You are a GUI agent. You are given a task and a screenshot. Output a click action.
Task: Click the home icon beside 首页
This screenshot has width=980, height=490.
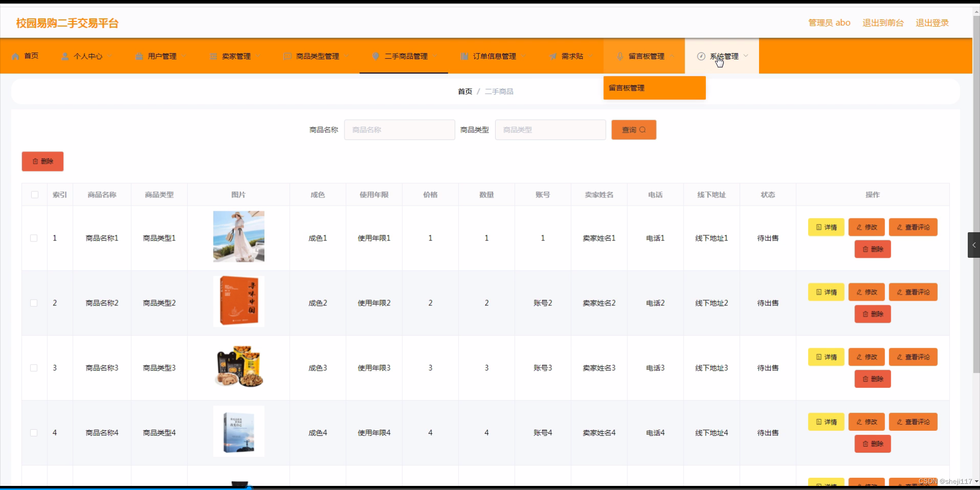click(x=15, y=56)
